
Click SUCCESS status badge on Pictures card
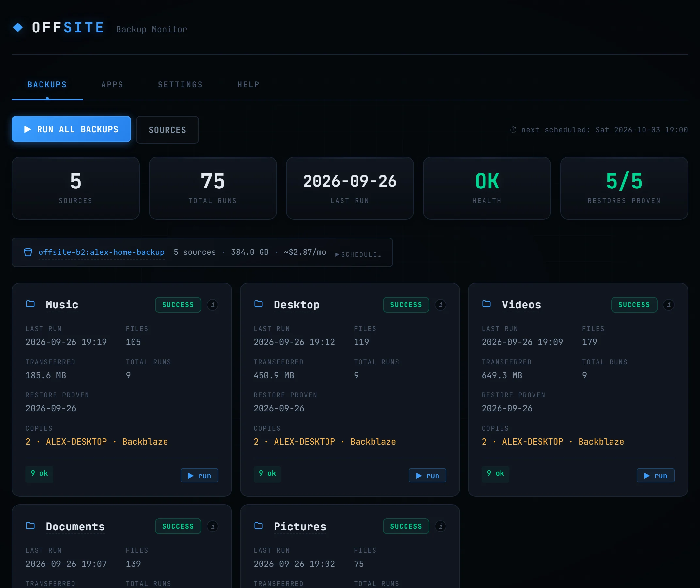[406, 526]
